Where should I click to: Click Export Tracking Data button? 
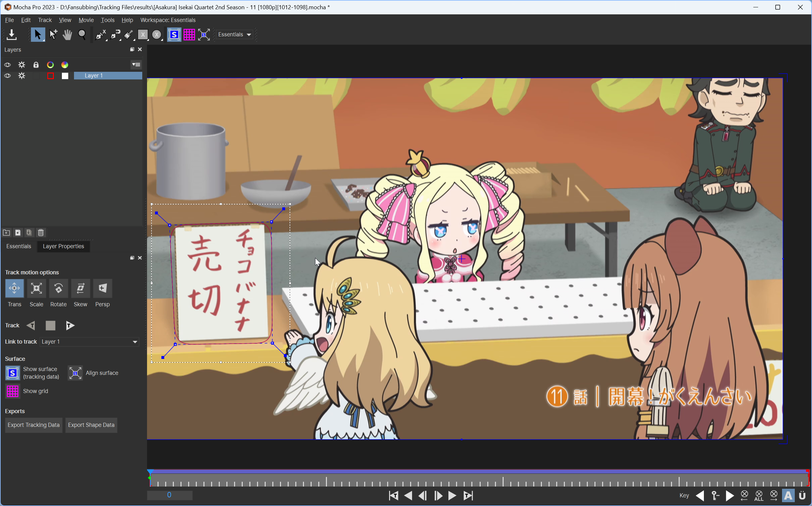[33, 425]
